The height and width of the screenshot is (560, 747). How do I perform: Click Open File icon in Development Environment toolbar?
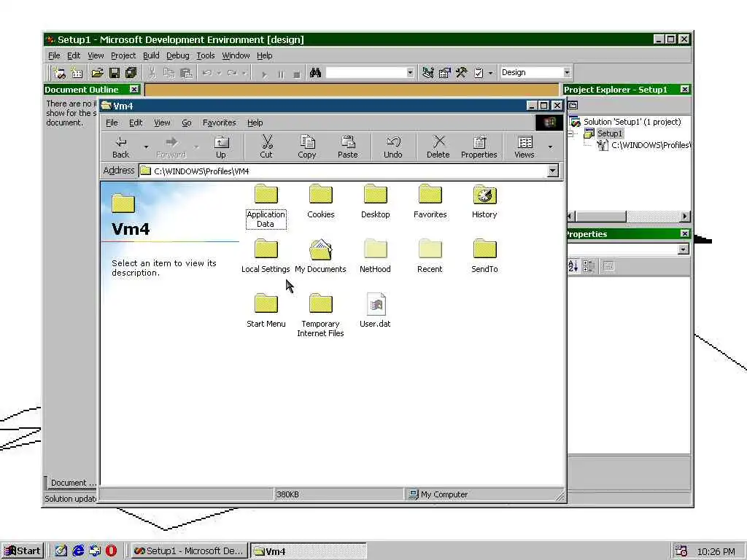point(97,73)
